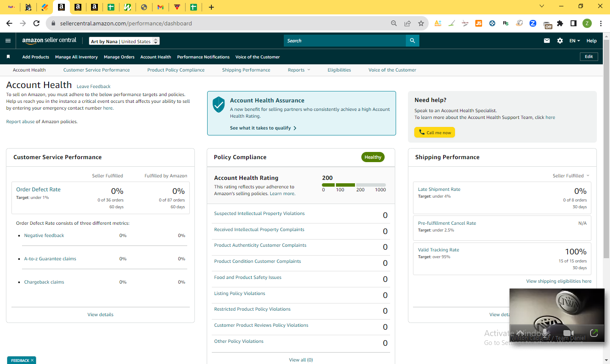
Task: Click the bookmark flag icon in navigation
Action: 8,57
